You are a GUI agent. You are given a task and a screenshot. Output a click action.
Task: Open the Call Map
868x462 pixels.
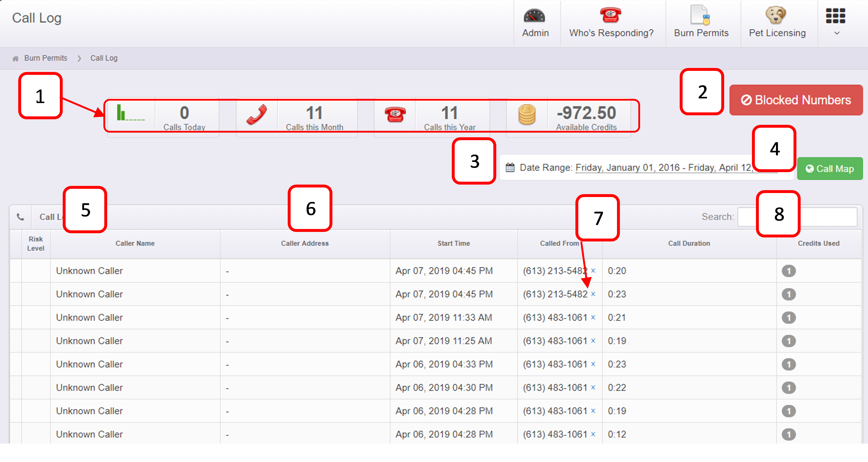pyautogui.click(x=830, y=169)
